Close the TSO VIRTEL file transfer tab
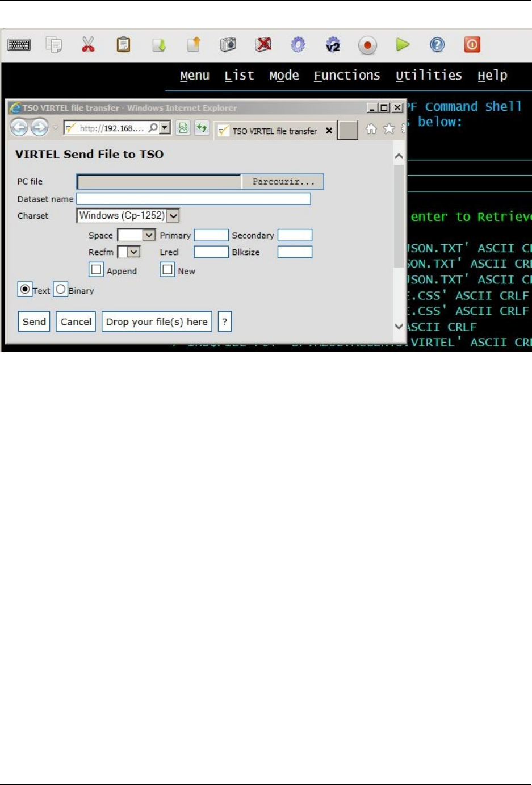Viewport: 532px width, 785px height. click(329, 131)
